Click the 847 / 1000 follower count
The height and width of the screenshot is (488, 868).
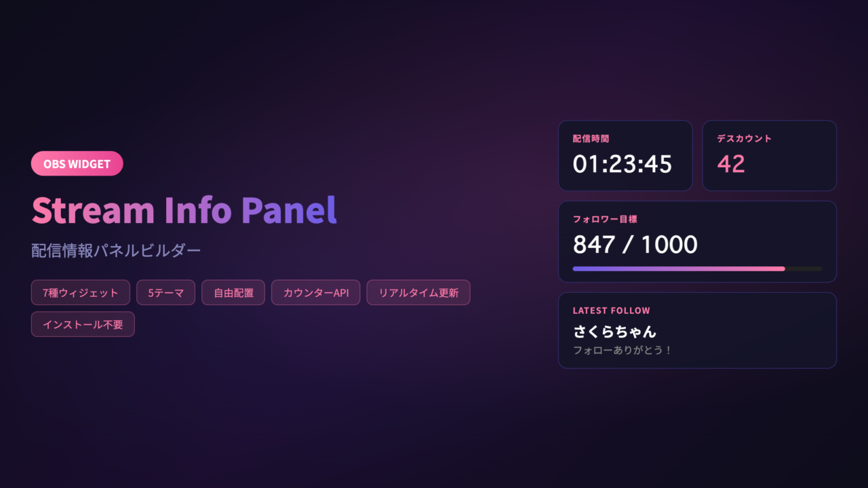point(635,245)
